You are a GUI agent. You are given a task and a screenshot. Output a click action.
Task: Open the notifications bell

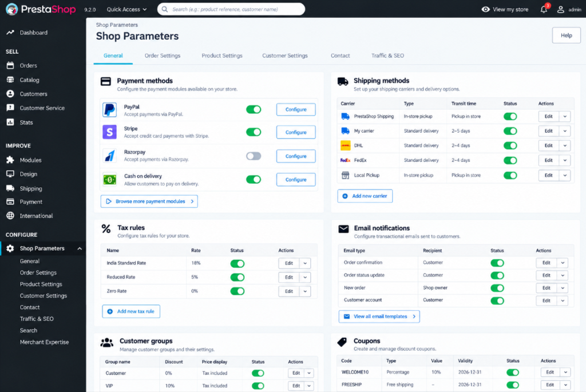tap(544, 9)
